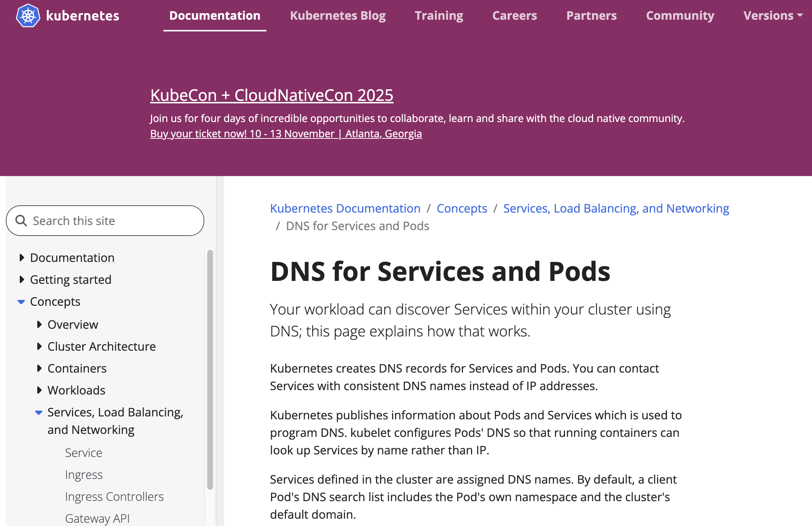
Task: Go to the Training nav item
Action: (x=439, y=16)
